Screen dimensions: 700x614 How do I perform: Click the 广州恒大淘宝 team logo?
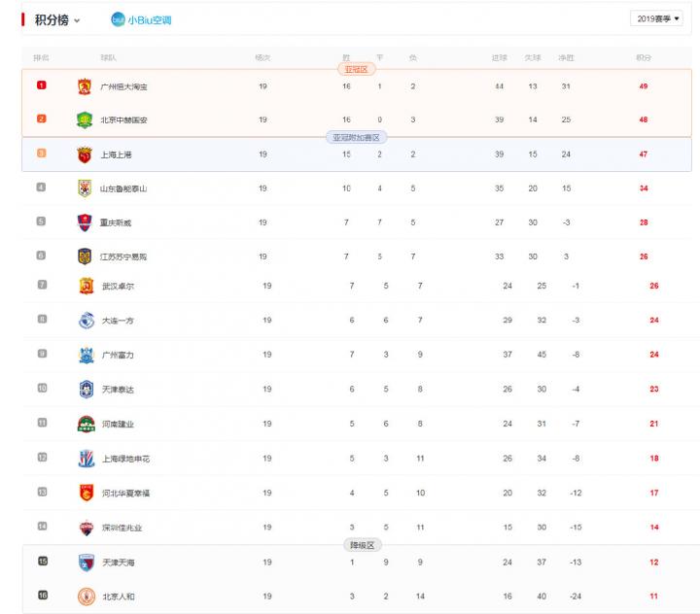[84, 86]
